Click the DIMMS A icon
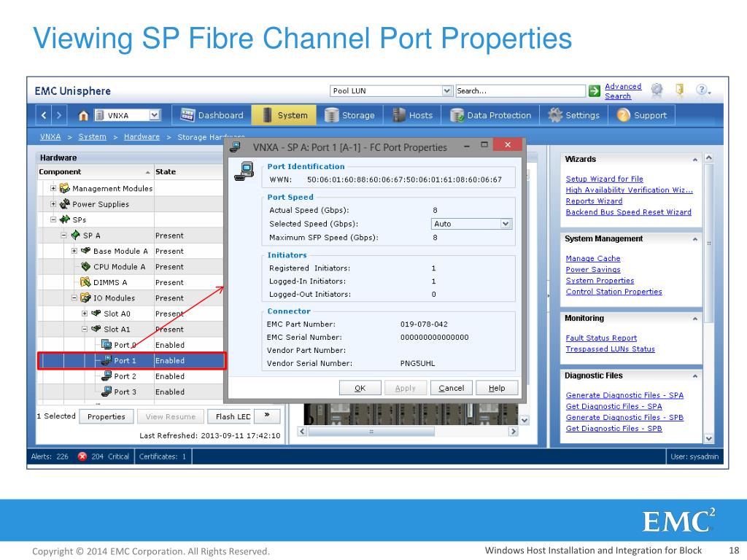The height and width of the screenshot is (560, 747). pos(86,282)
